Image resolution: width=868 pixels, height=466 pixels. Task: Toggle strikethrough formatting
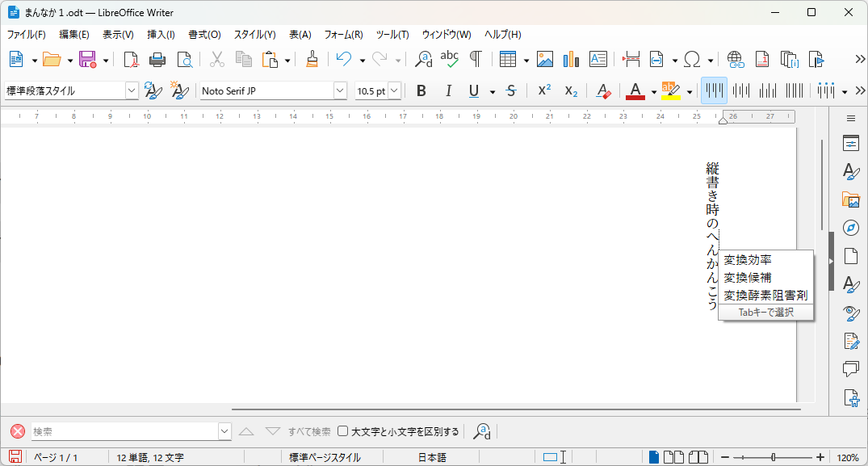click(511, 90)
